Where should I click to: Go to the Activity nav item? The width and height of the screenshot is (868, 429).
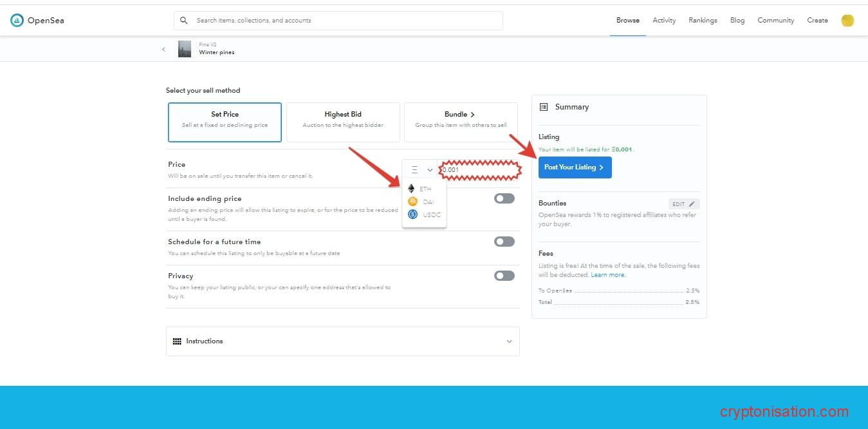pos(664,21)
